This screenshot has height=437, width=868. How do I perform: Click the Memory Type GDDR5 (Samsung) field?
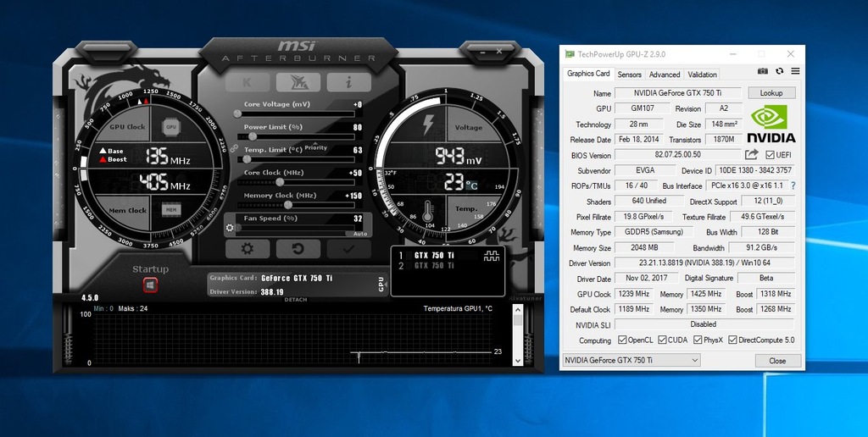(x=654, y=232)
